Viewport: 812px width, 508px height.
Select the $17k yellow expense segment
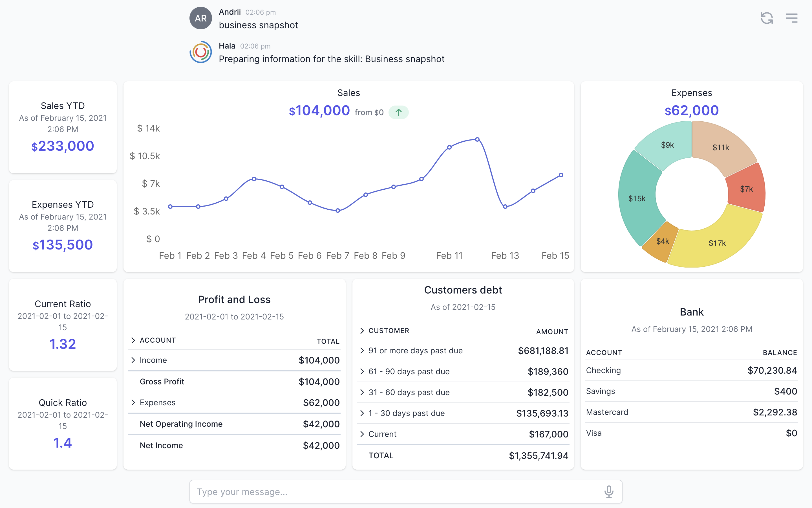[717, 243]
